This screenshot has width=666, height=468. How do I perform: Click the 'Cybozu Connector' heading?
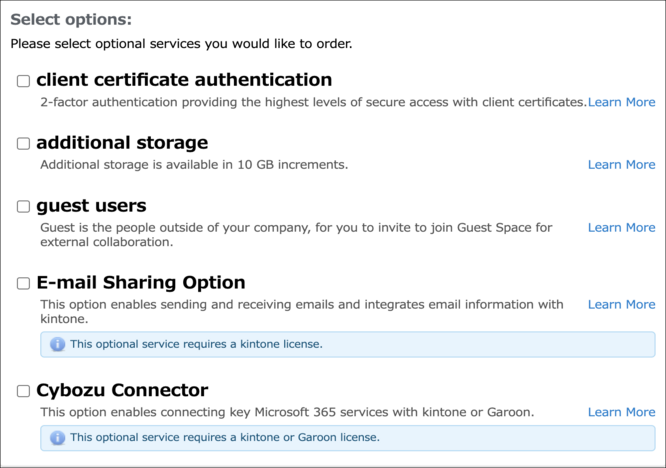tap(122, 390)
